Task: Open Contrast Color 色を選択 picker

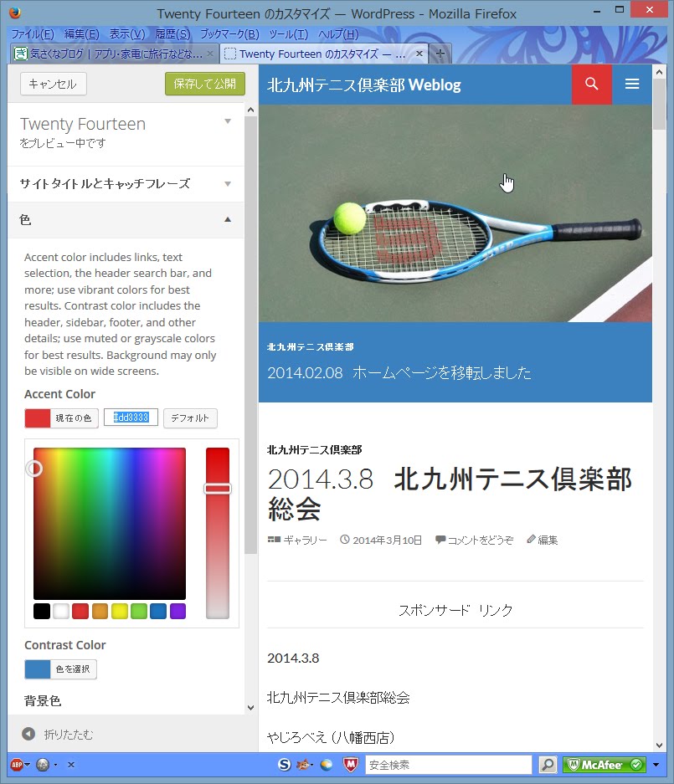Action: (60, 669)
